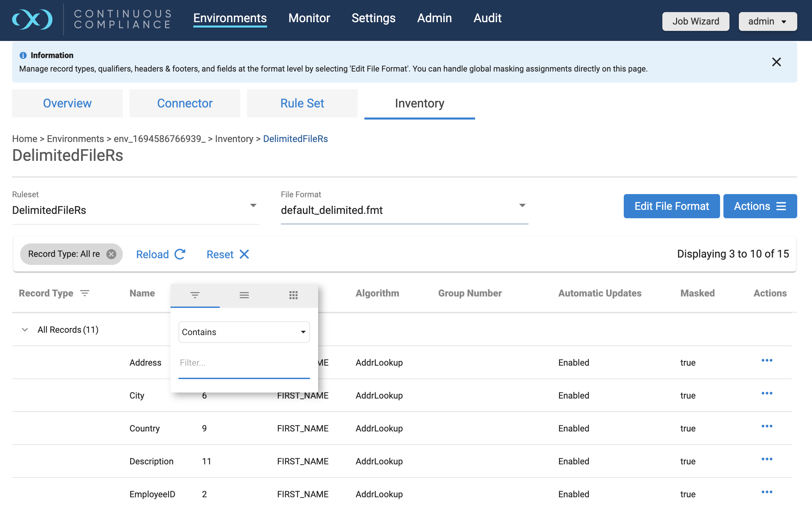Open the columns chooser grid icon
Viewport: 812px width, 507px height.
(x=293, y=295)
